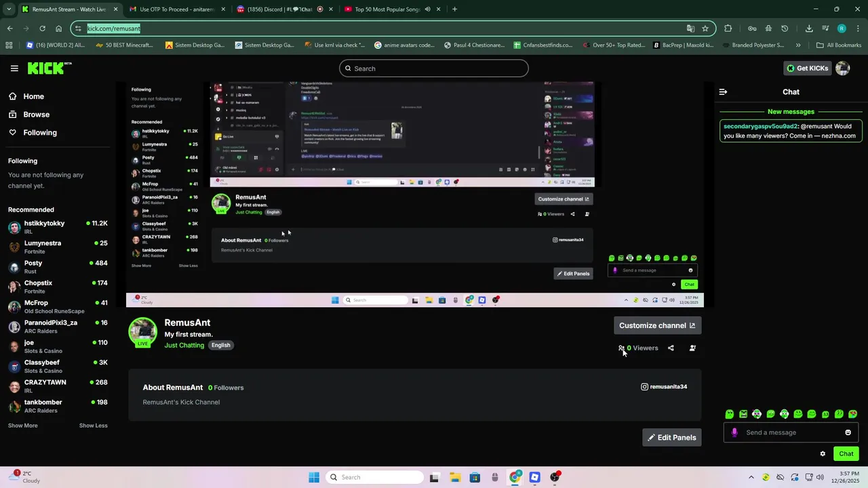The image size is (868, 488).
Task: Open the tab search dropdown arrow
Action: tap(9, 9)
